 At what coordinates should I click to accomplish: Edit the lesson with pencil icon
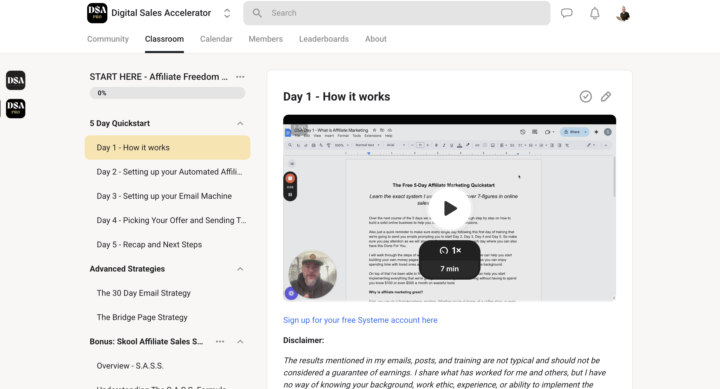[606, 96]
